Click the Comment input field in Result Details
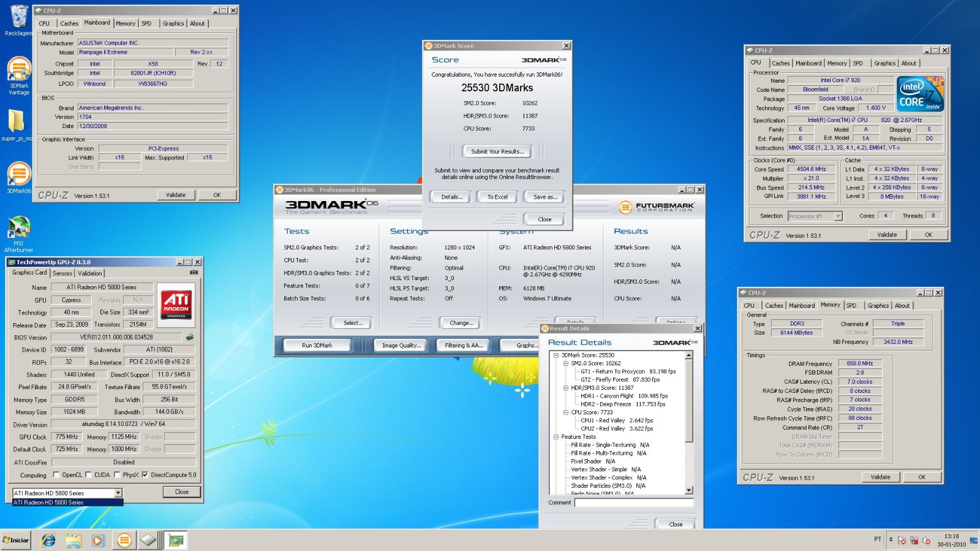This screenshot has height=551, width=980. 633,503
